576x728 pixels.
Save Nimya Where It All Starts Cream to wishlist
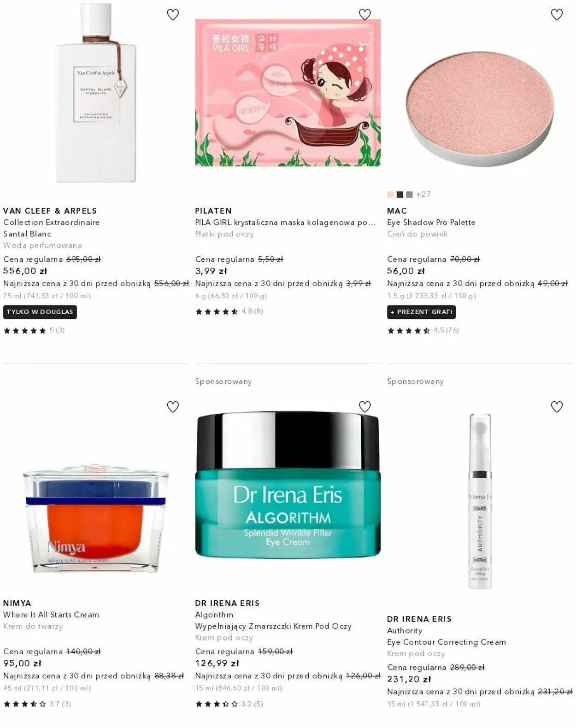point(173,407)
